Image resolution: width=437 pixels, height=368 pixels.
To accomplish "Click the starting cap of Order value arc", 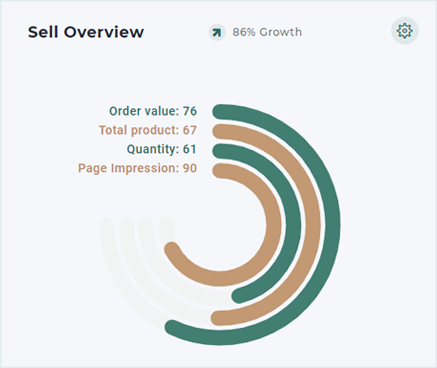I will click(220, 112).
